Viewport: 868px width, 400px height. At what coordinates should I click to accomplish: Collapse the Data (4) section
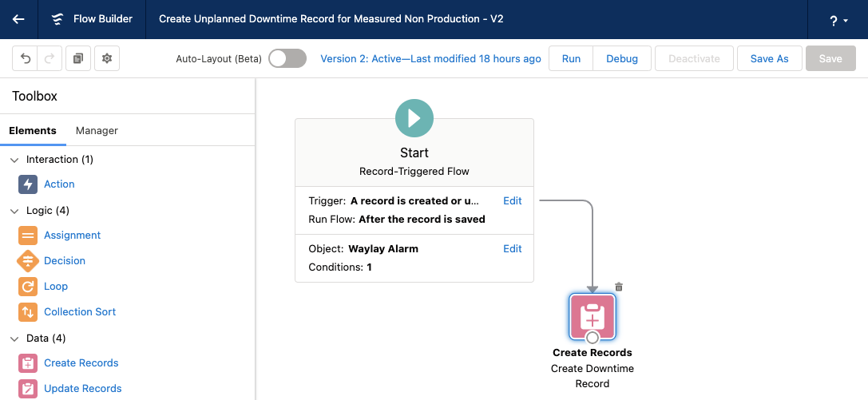(14, 339)
